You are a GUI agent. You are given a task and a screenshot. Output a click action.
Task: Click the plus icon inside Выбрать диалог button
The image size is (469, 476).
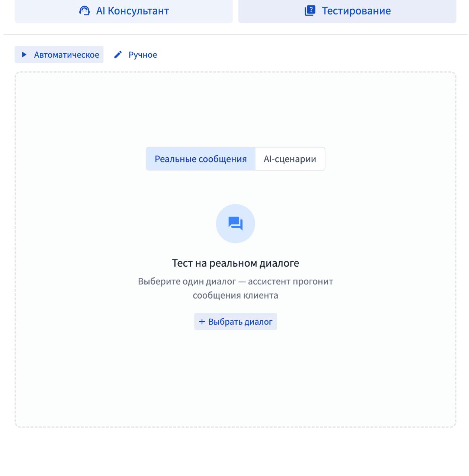pyautogui.click(x=201, y=321)
